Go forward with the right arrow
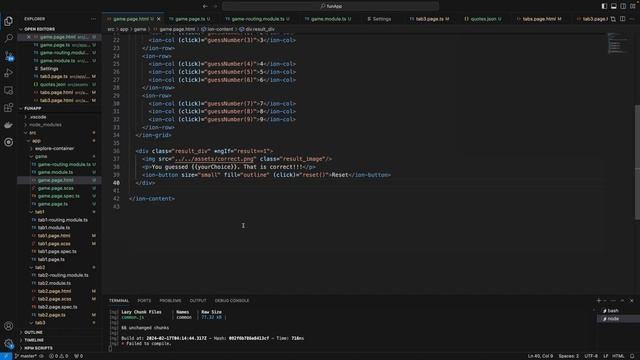This screenshot has height=360, width=640. (x=216, y=6)
